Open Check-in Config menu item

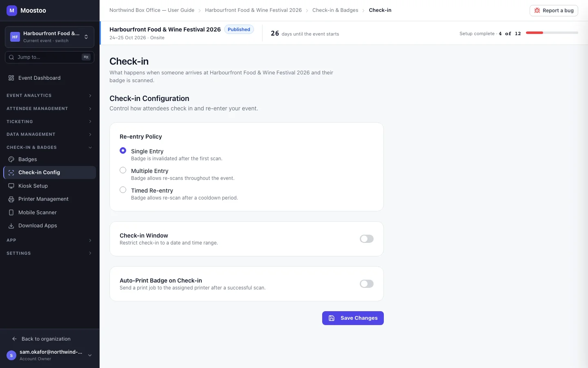[x=49, y=173]
